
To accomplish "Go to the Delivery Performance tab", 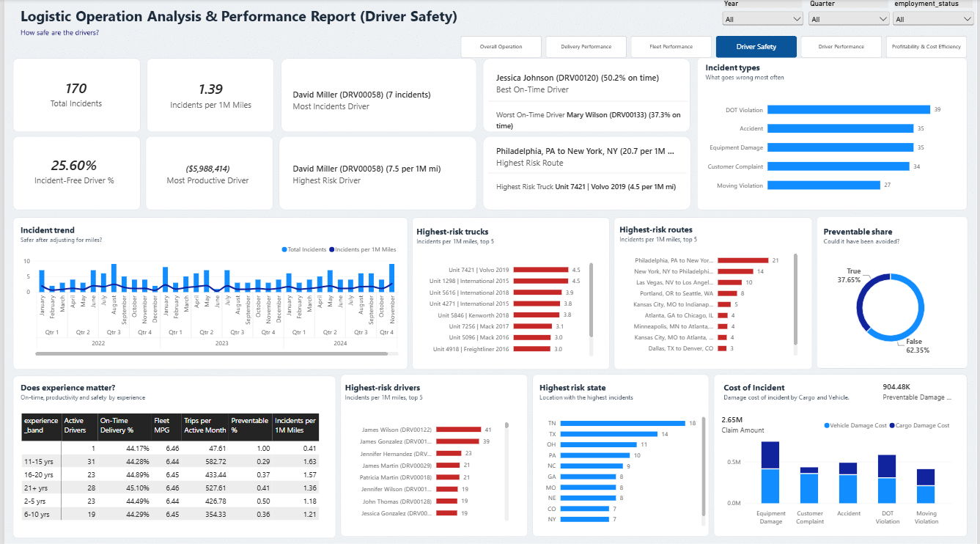I will pyautogui.click(x=586, y=47).
